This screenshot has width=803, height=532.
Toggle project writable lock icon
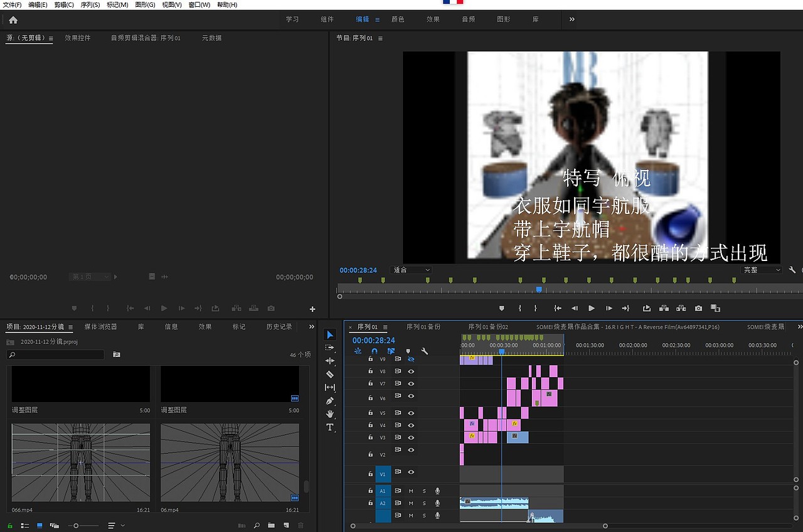(10, 525)
